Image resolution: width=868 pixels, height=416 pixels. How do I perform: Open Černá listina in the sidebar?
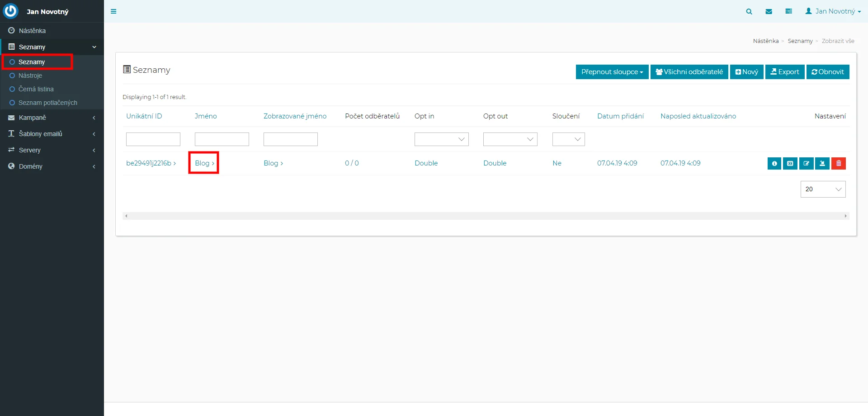tap(36, 89)
